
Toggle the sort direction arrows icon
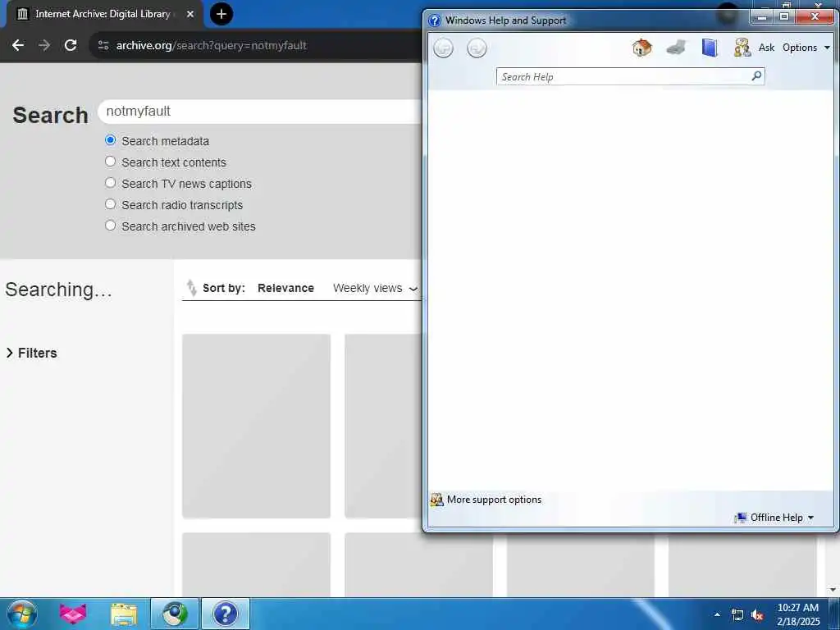[x=191, y=288]
